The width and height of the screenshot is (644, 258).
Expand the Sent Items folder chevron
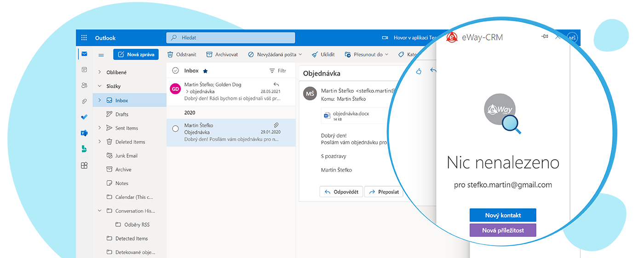click(x=99, y=128)
